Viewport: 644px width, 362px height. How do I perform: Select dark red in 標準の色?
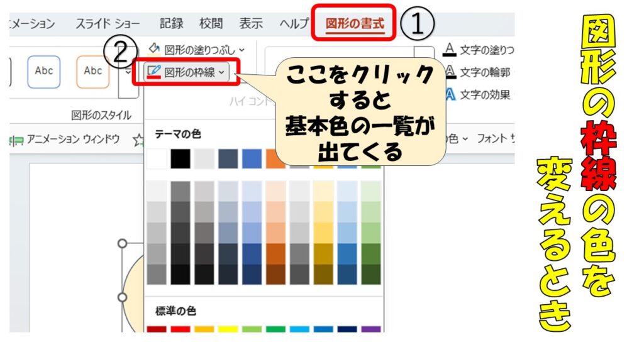pyautogui.click(x=157, y=329)
